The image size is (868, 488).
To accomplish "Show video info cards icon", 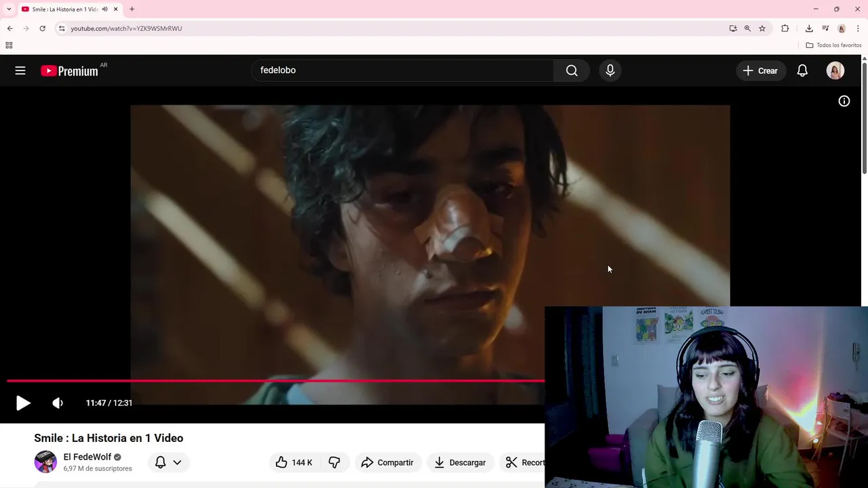I will tap(844, 101).
